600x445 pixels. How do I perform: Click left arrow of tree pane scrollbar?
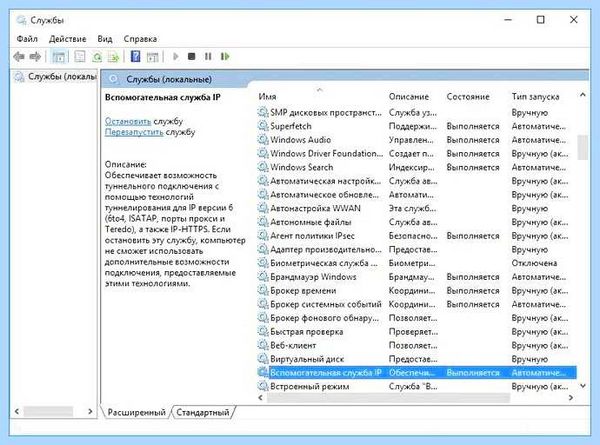(17, 411)
